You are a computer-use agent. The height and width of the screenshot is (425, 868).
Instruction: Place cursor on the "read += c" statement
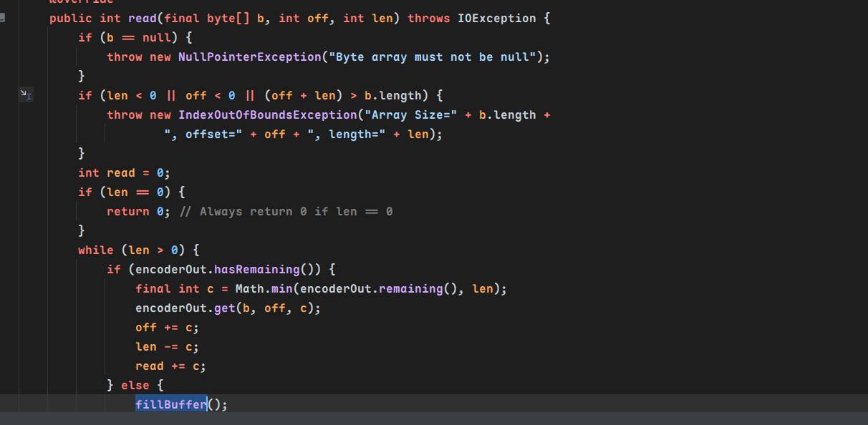point(170,366)
